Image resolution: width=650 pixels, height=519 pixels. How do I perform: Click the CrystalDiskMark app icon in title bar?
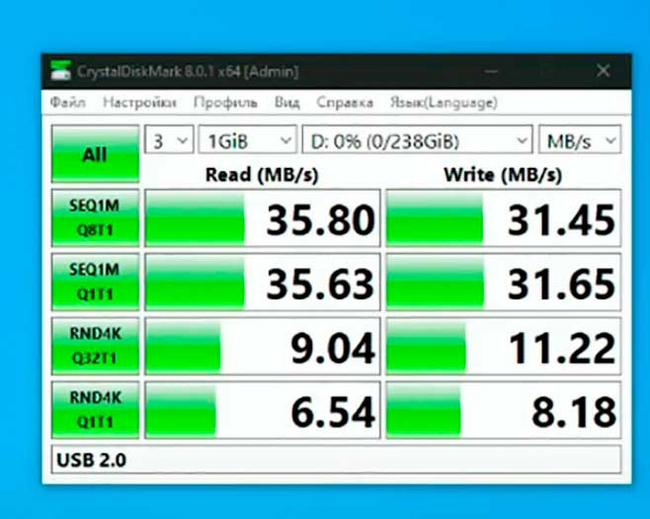pyautogui.click(x=61, y=70)
